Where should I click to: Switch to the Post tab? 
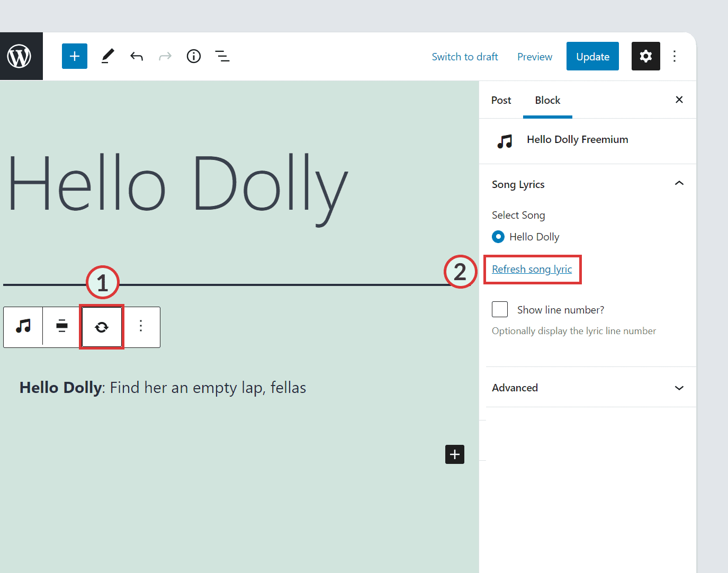[501, 100]
